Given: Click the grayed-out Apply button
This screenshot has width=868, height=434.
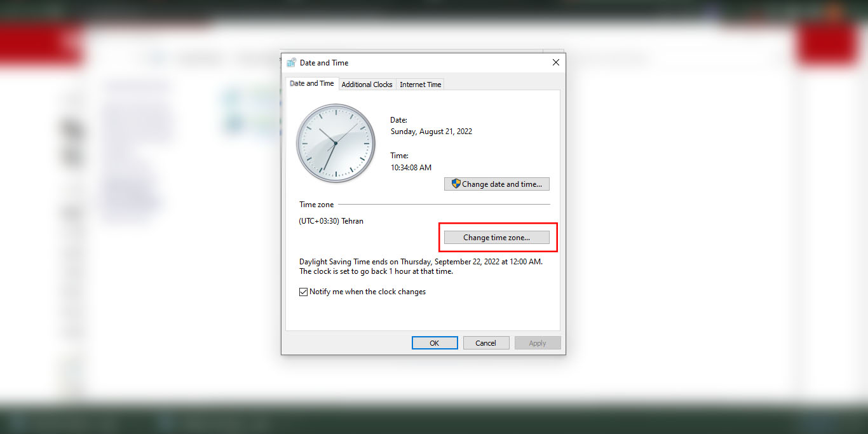Looking at the screenshot, I should click(x=538, y=343).
